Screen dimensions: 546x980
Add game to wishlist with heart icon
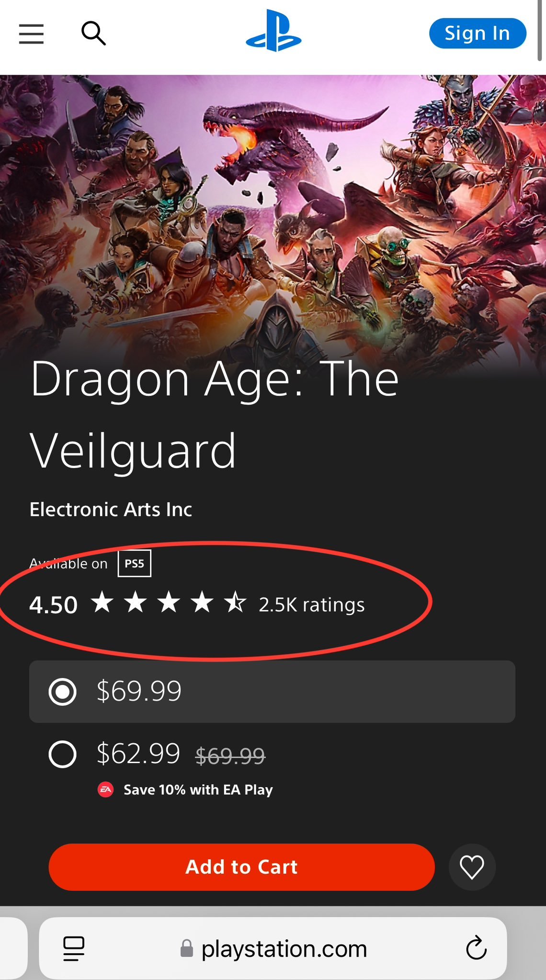point(472,867)
